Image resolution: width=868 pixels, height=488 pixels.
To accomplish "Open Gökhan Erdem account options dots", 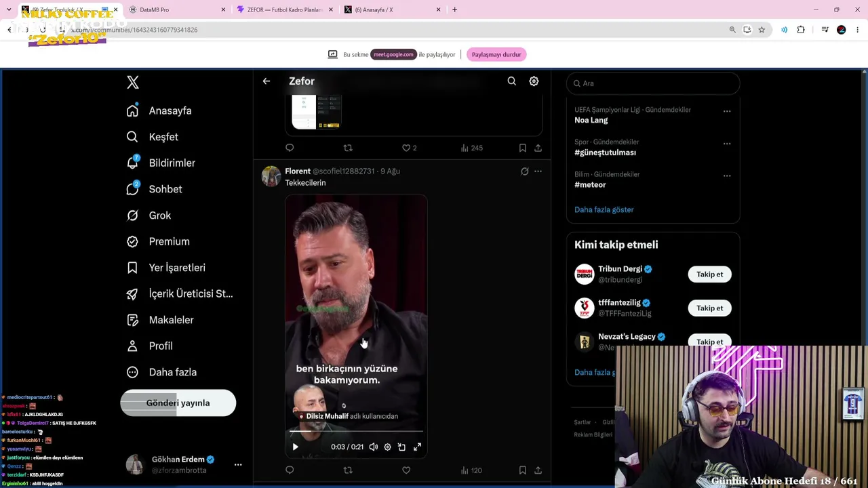I will (238, 464).
